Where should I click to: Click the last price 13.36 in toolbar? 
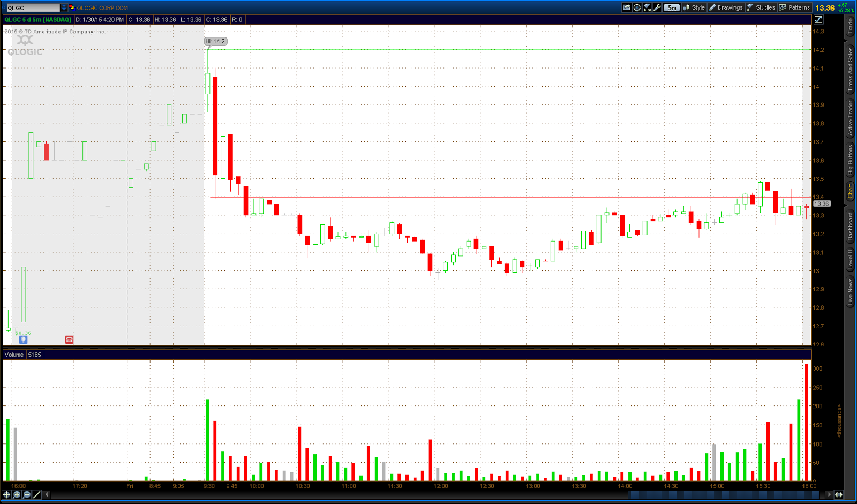[825, 8]
